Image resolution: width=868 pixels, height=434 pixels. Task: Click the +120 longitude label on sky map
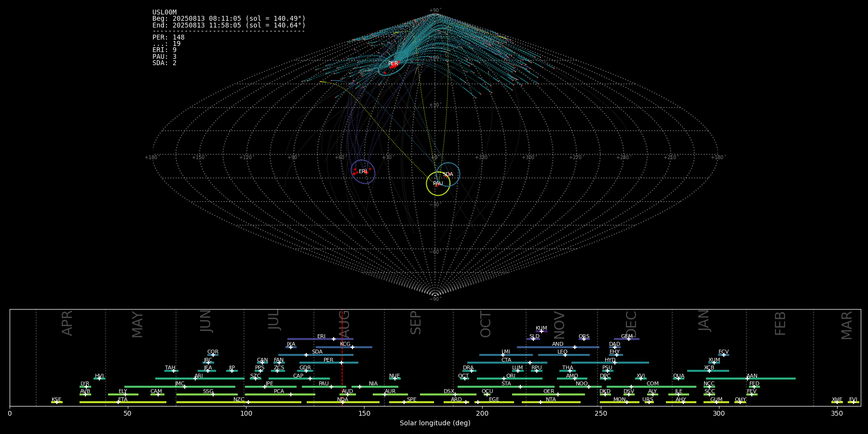pos(245,157)
